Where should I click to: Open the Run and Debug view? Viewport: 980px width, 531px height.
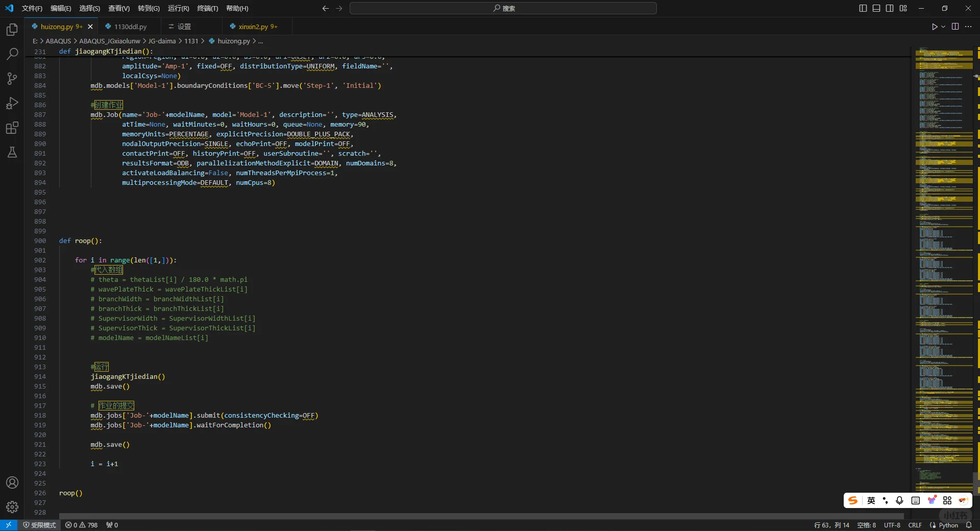point(12,103)
